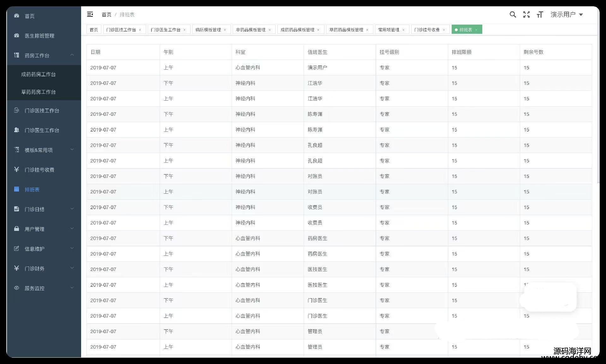Open the search magnifier icon
This screenshot has height=364, width=606.
coord(513,15)
